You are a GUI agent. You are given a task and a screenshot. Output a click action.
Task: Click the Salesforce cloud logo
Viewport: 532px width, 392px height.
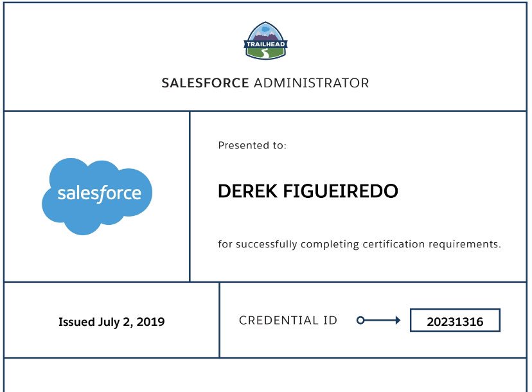(x=97, y=196)
